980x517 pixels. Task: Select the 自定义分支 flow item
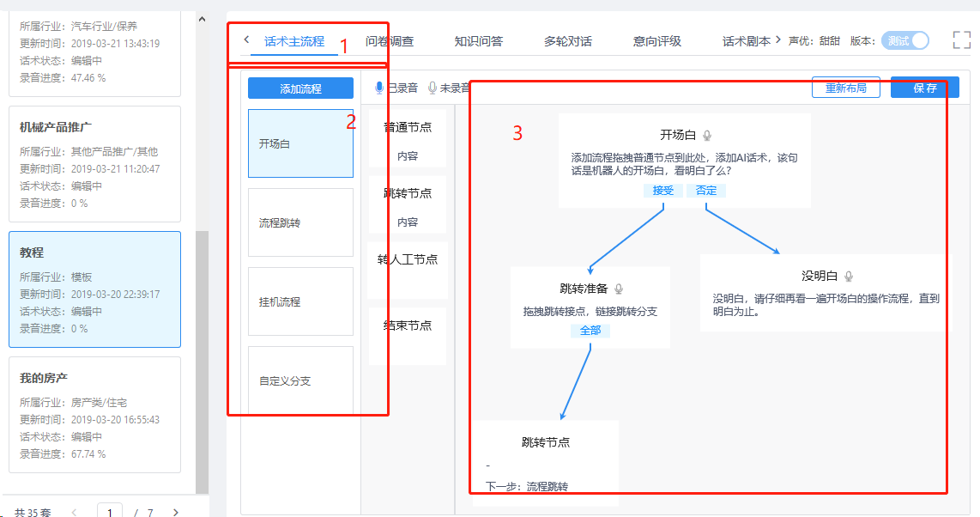point(300,380)
